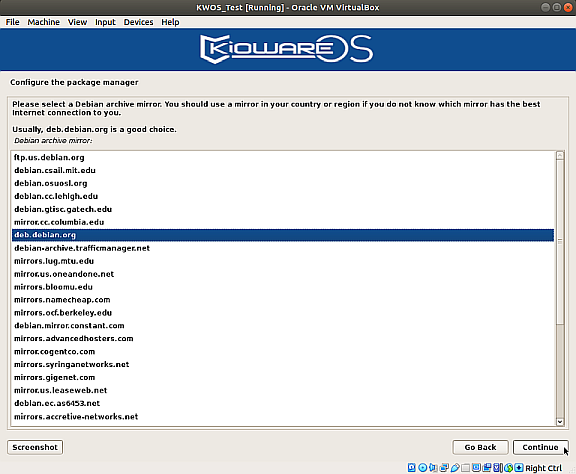Click the Continue button
This screenshot has width=576, height=474.
point(540,447)
